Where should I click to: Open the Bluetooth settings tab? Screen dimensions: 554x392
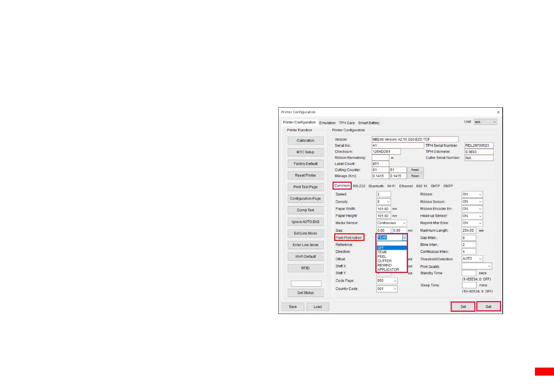[x=376, y=186]
